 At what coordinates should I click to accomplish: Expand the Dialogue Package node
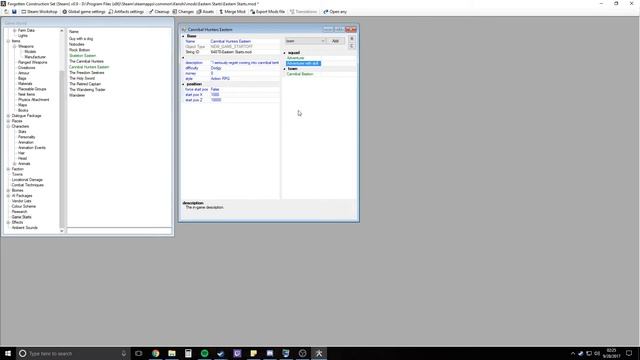point(8,116)
